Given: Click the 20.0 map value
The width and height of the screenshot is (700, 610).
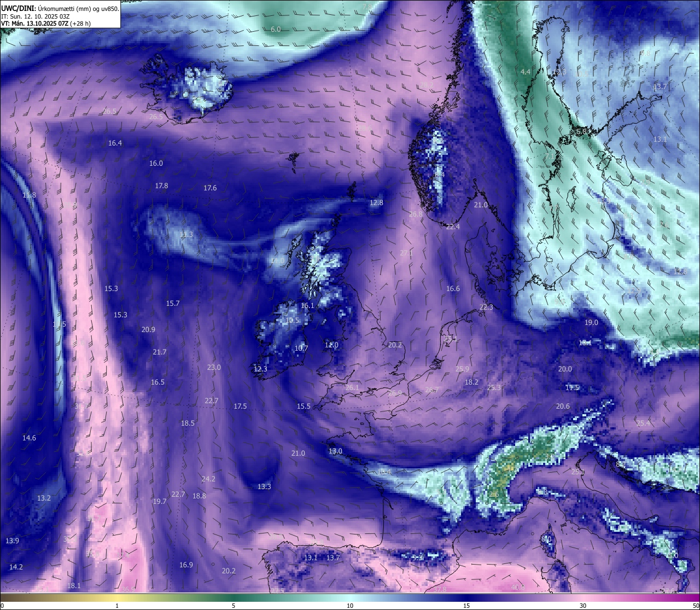Looking at the screenshot, I should click(565, 369).
